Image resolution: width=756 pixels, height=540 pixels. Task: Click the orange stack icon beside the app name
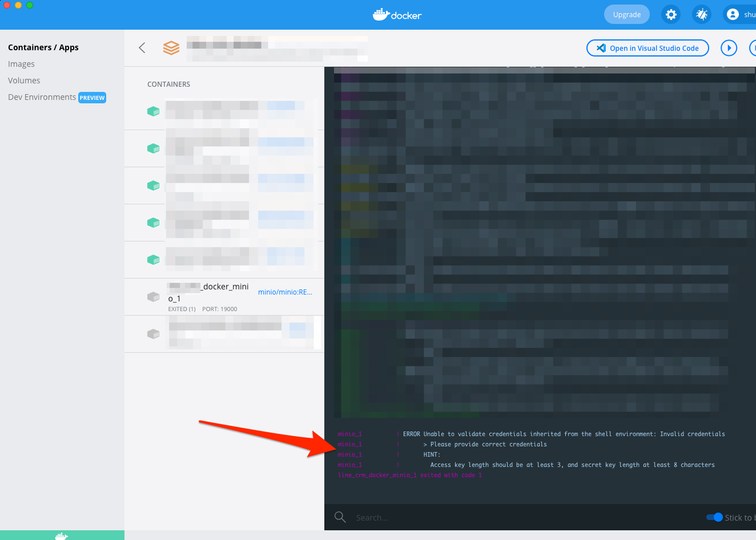point(171,48)
